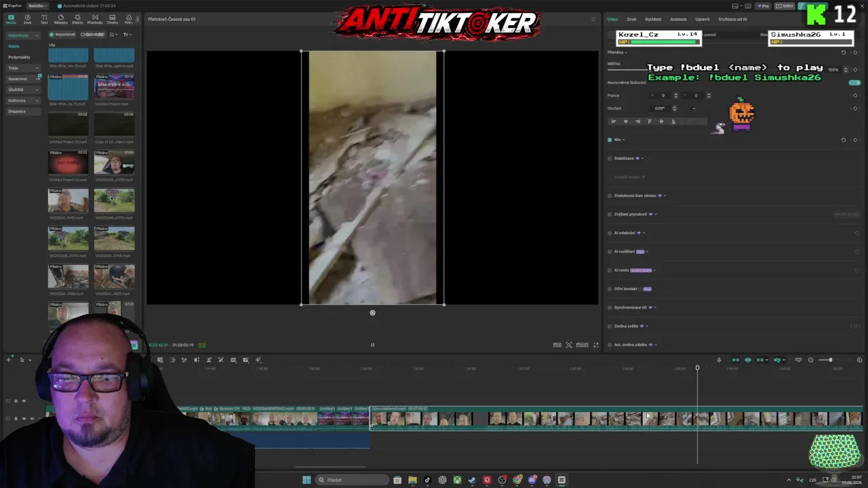Open the Filtry filters panel
Image resolution: width=868 pixels, height=488 pixels.
click(128, 19)
